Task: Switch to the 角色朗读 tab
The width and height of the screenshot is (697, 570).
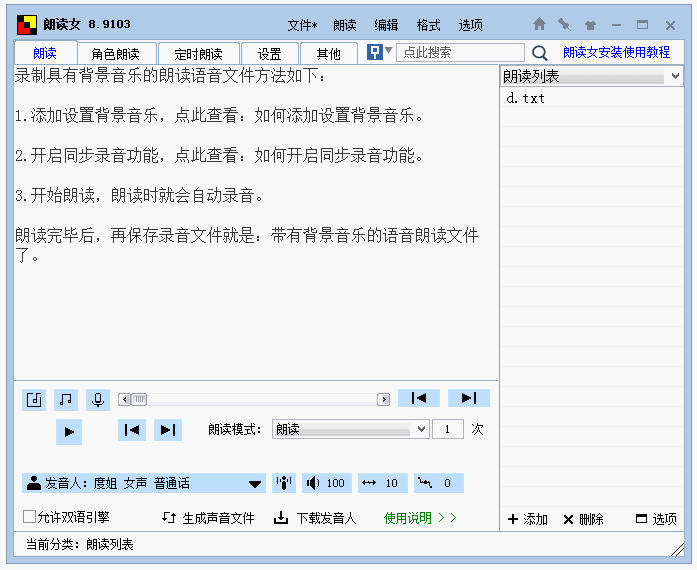Action: click(x=116, y=54)
